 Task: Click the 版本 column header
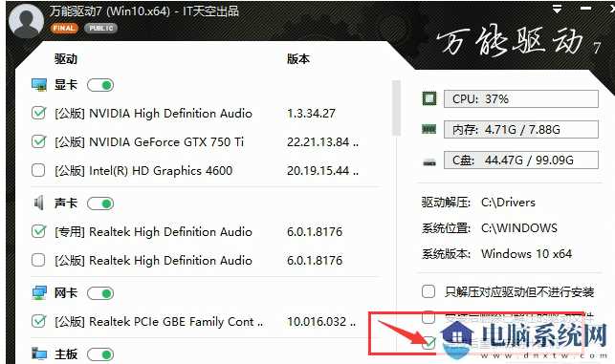click(x=298, y=59)
